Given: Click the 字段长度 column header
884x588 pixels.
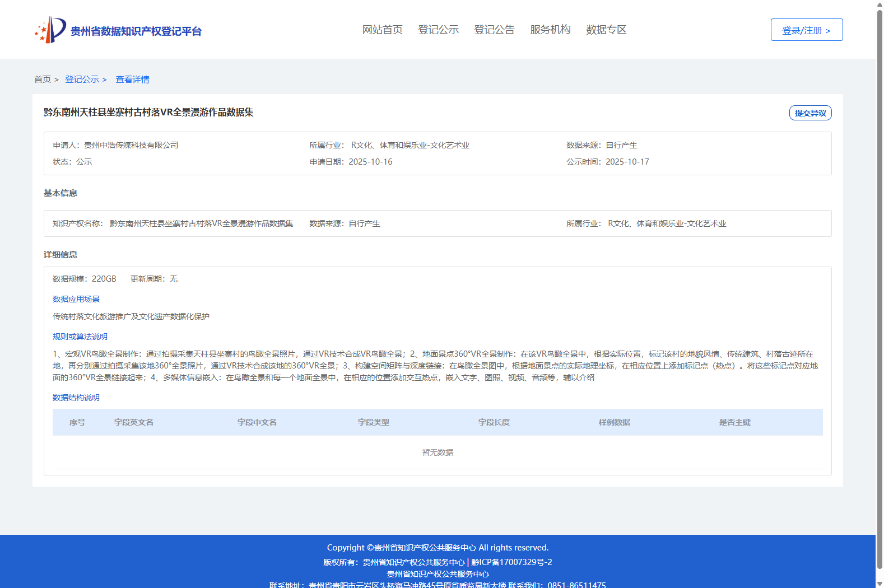Looking at the screenshot, I should (494, 422).
